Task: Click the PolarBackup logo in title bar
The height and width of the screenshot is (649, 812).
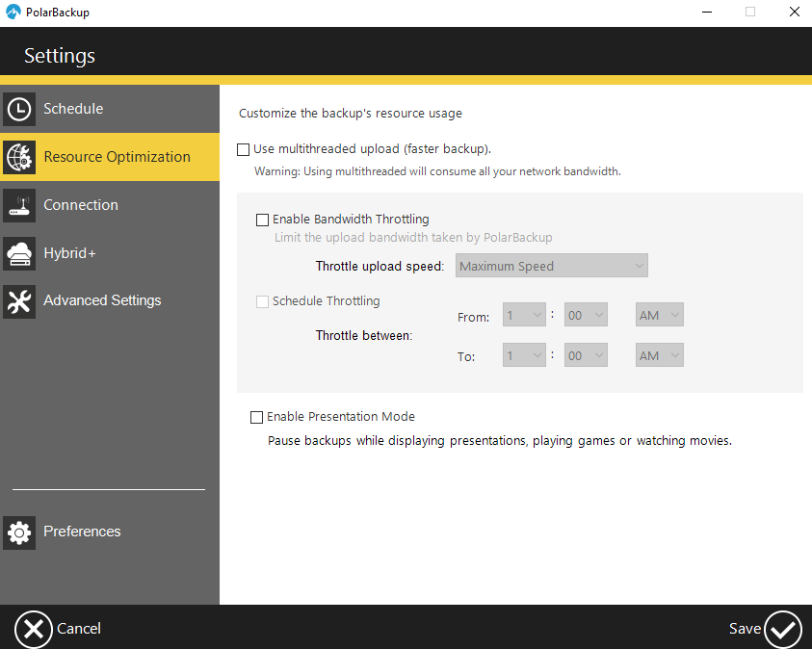Action: pos(13,12)
